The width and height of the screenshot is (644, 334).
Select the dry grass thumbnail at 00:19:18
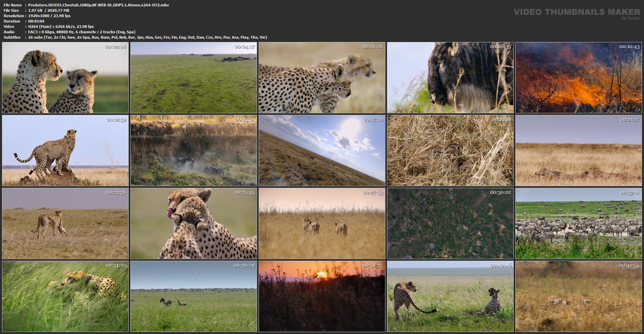coord(450,151)
